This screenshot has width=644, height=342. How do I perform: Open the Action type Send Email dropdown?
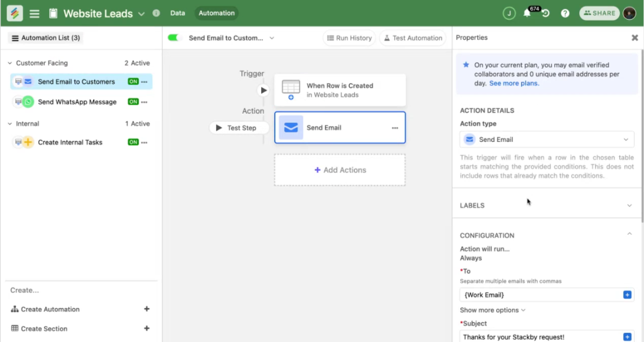[x=546, y=140]
